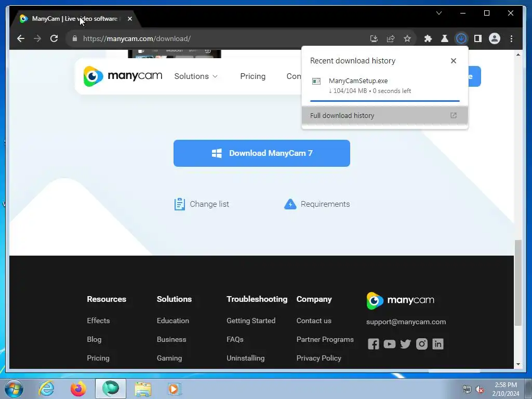Image resolution: width=532 pixels, height=399 pixels.
Task: Click scrollbar down arrow
Action: (x=518, y=364)
